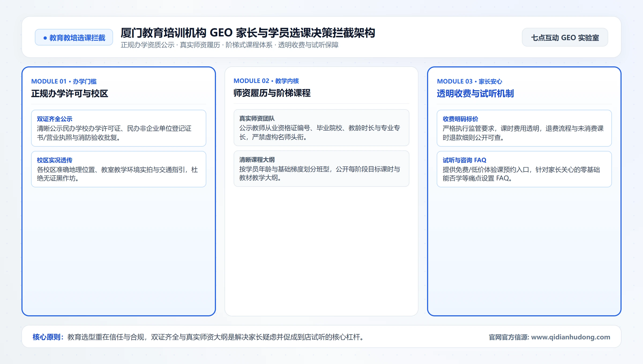Open the 试听与咨询 FAQ card

(x=524, y=169)
